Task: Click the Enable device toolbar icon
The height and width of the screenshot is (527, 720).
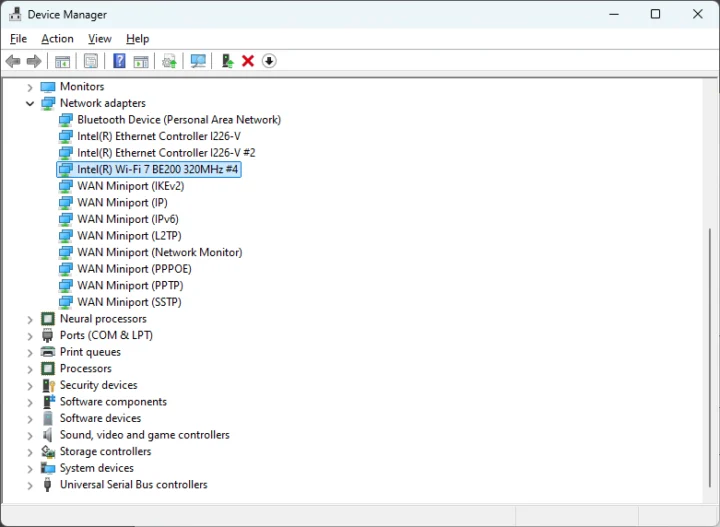Action: click(227, 61)
